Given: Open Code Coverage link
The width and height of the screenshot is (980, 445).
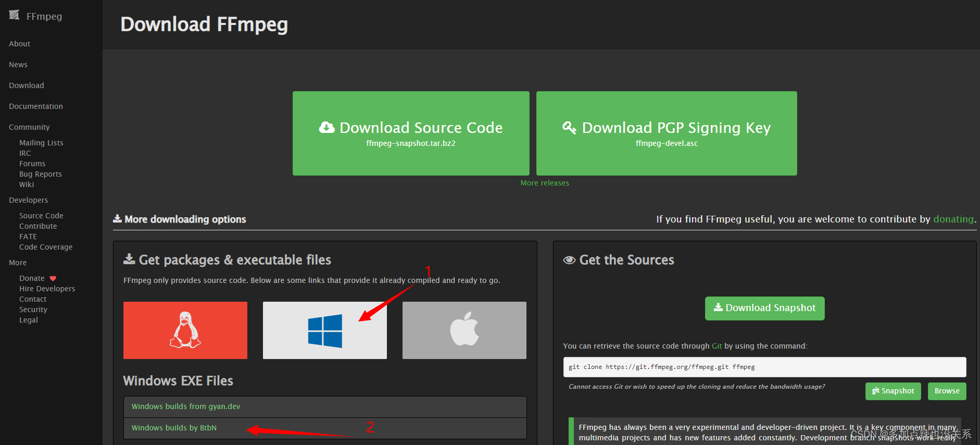Looking at the screenshot, I should [x=46, y=247].
